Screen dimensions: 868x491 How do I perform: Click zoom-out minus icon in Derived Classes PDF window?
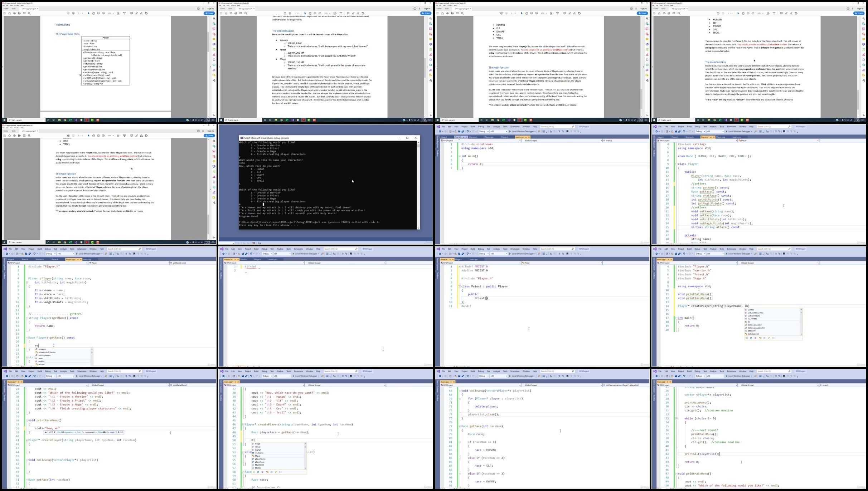(x=315, y=13)
